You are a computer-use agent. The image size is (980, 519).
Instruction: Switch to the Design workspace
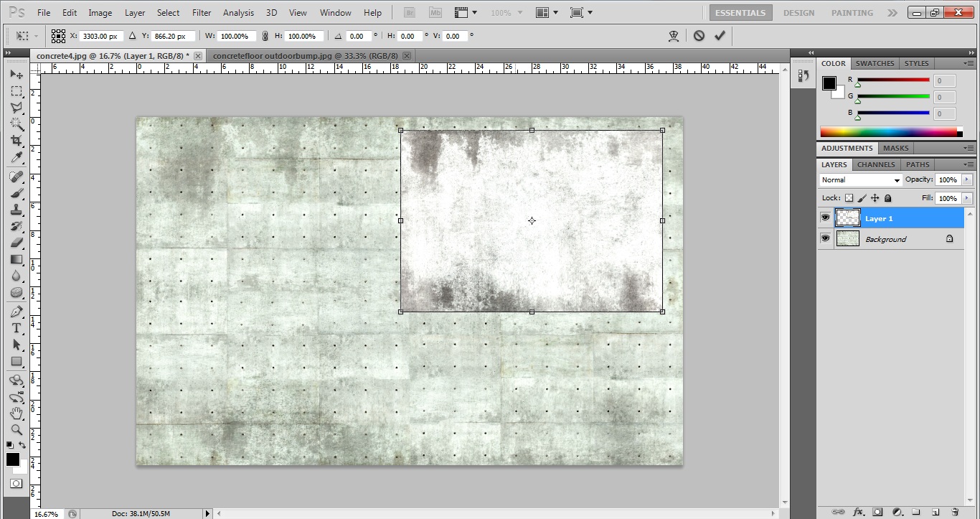(x=798, y=13)
